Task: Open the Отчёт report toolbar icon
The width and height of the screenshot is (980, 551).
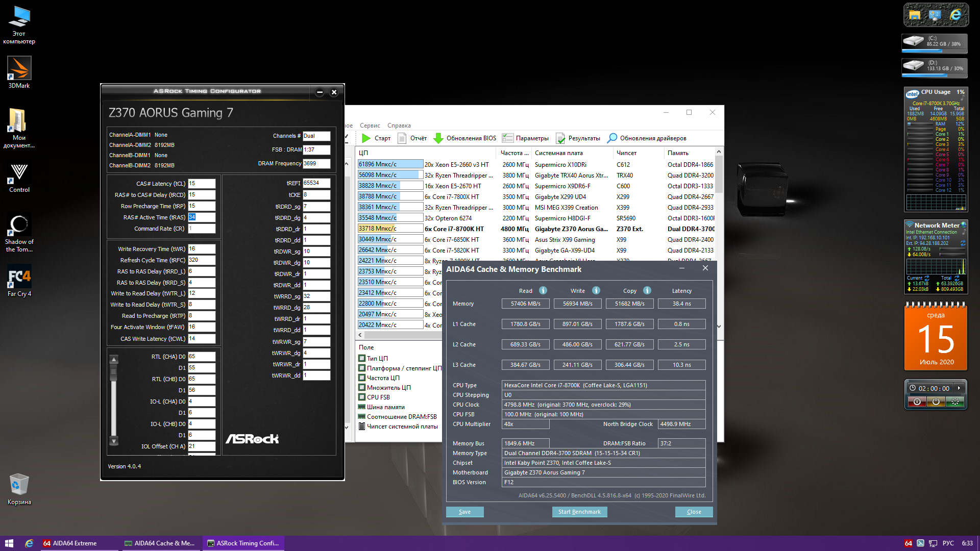Action: click(x=402, y=138)
